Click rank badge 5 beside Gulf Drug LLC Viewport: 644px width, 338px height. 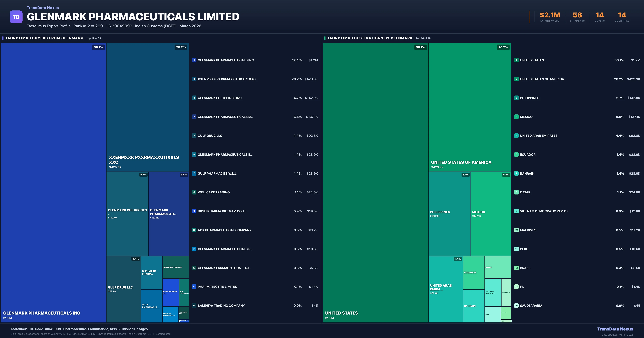pos(194,135)
